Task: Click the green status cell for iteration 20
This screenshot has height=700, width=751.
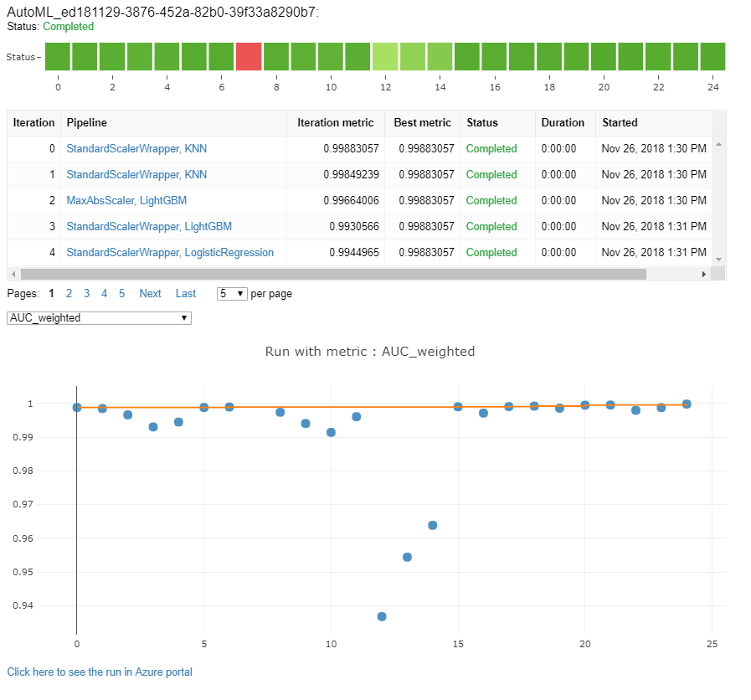Action: (604, 56)
